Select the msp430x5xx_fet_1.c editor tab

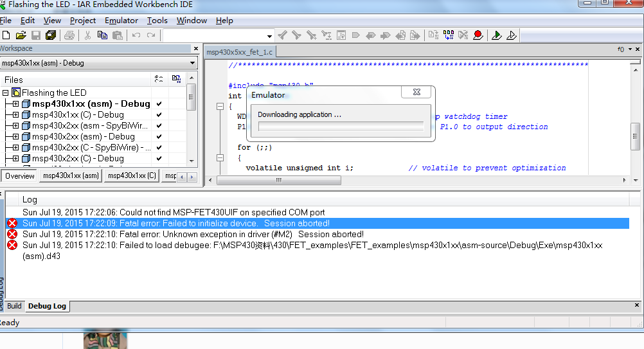coord(239,52)
